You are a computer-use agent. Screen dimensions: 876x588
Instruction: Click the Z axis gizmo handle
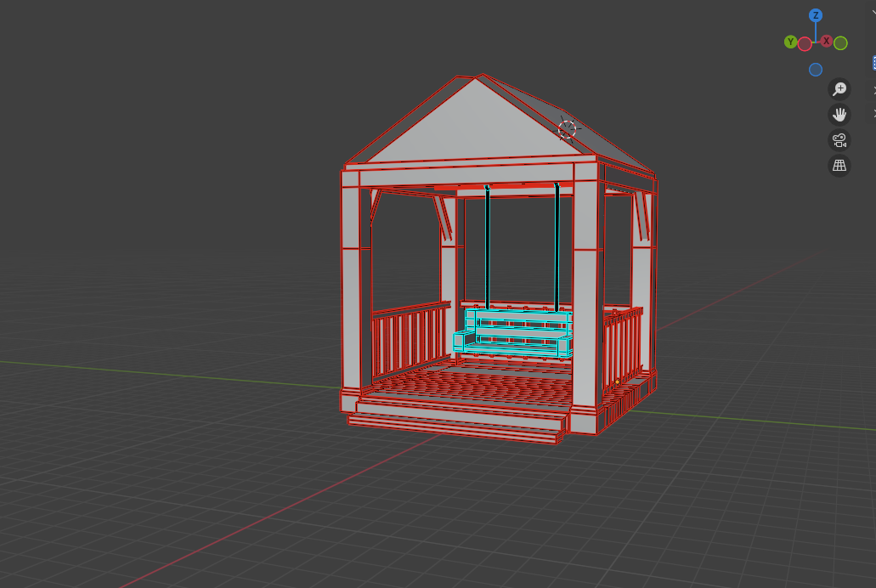point(816,15)
